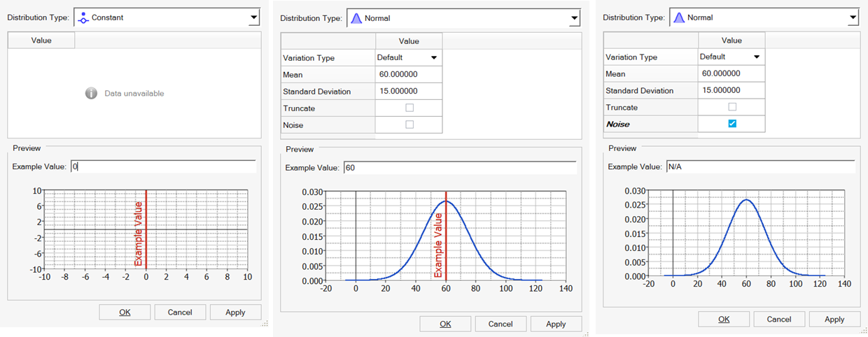868x337 pixels.
Task: Click Mean value field in middle dialog
Action: click(409, 74)
